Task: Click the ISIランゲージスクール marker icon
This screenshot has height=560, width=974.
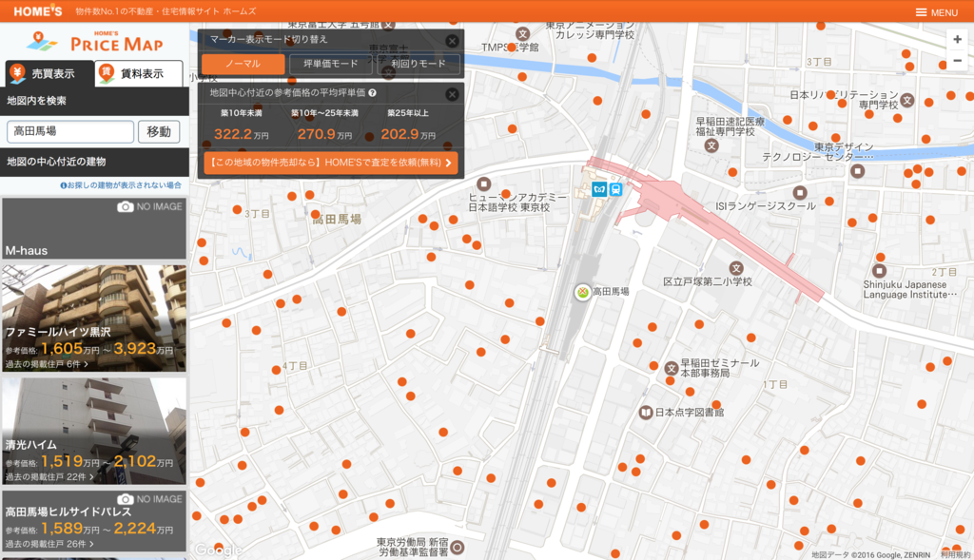Action: click(x=800, y=192)
